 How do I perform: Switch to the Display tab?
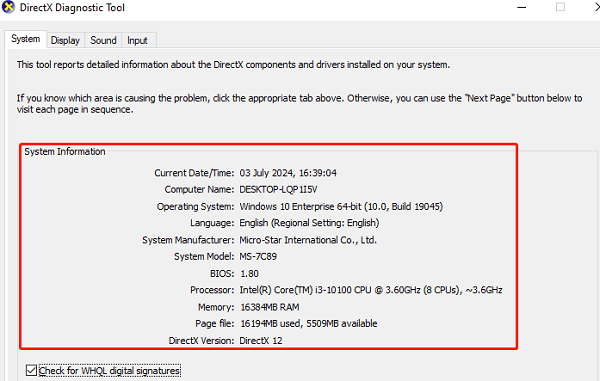65,40
